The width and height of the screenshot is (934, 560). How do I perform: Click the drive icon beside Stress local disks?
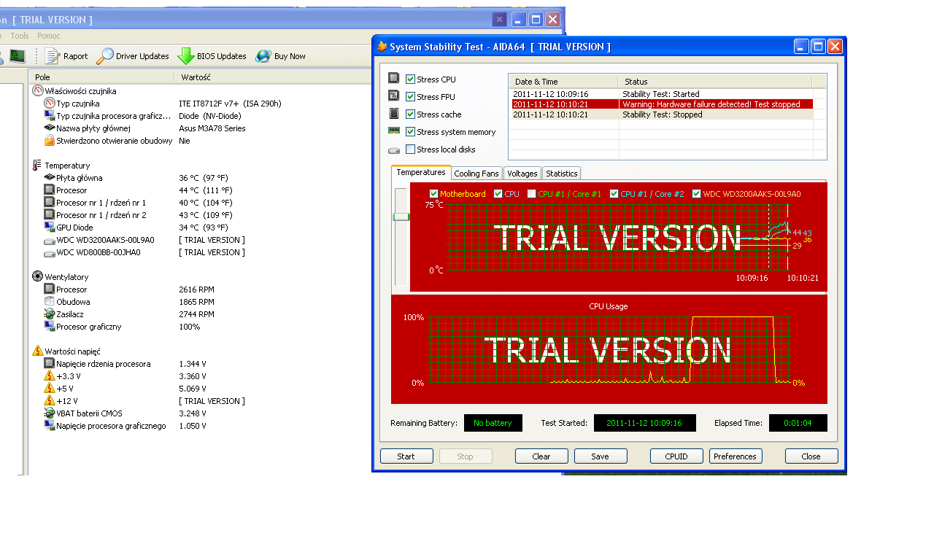click(x=394, y=149)
